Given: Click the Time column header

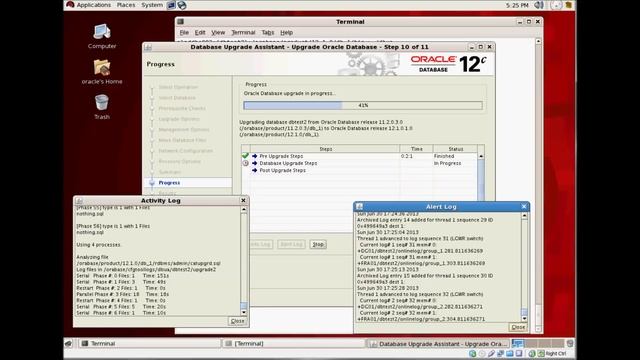Looking at the screenshot, I should point(416,149).
